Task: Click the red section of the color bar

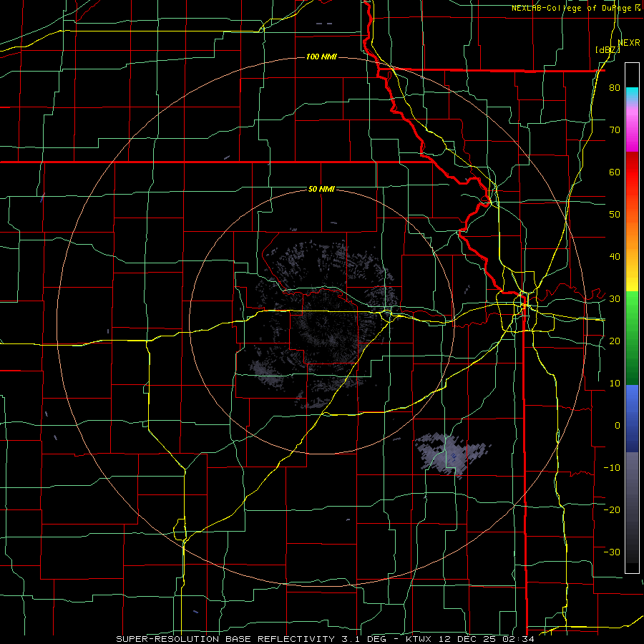Action: (632, 172)
